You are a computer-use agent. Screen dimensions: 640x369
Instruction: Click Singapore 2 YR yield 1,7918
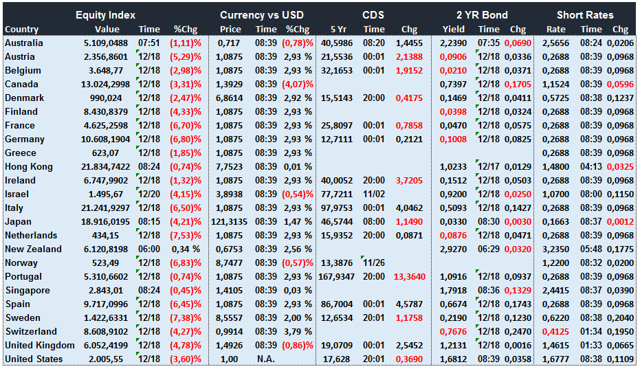pos(453,291)
